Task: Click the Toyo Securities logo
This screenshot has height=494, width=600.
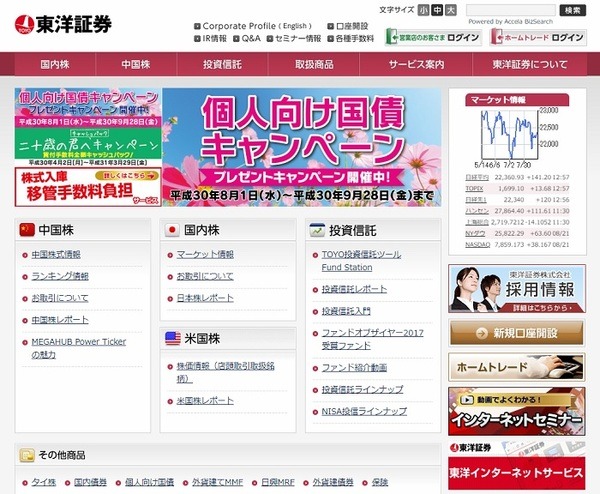Action: click(x=63, y=24)
